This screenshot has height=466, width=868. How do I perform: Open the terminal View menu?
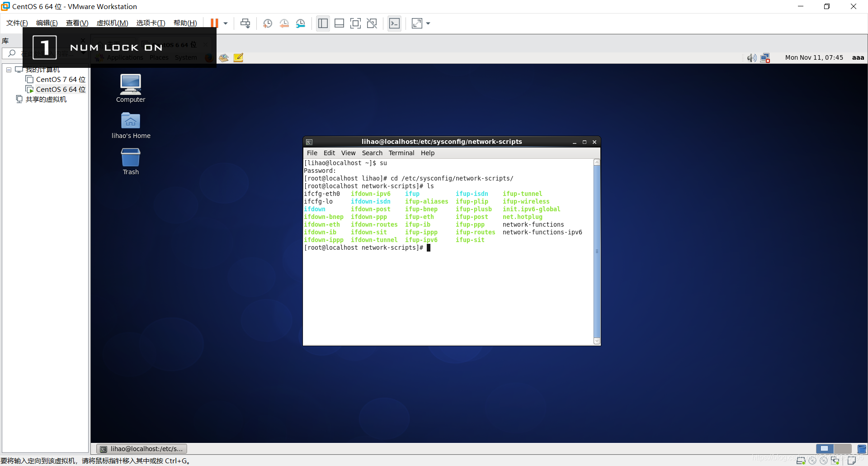pos(348,153)
